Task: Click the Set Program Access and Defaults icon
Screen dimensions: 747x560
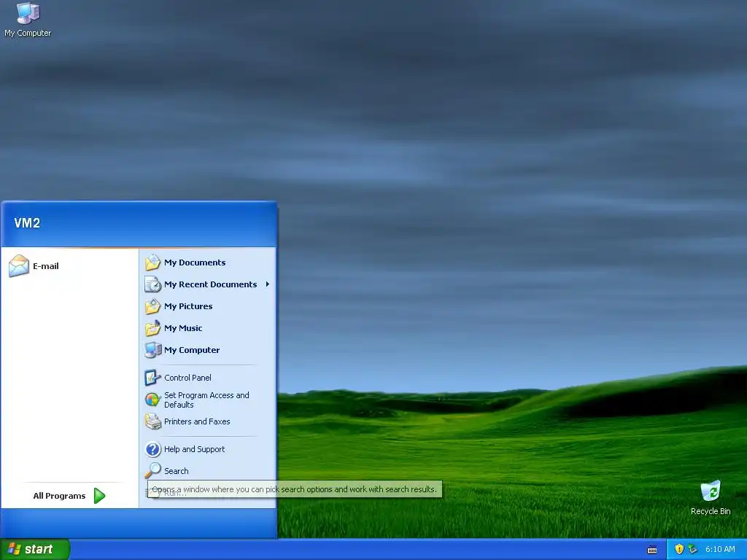Action: coord(152,400)
